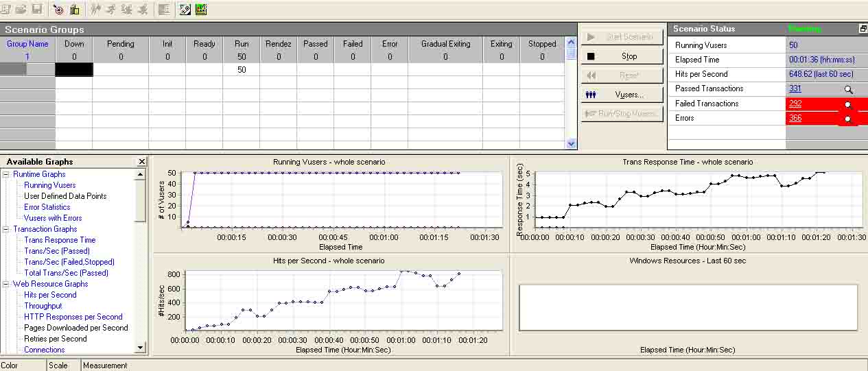Click the green graph analysis toolbar icon
This screenshot has width=868, height=371.
[x=201, y=10]
